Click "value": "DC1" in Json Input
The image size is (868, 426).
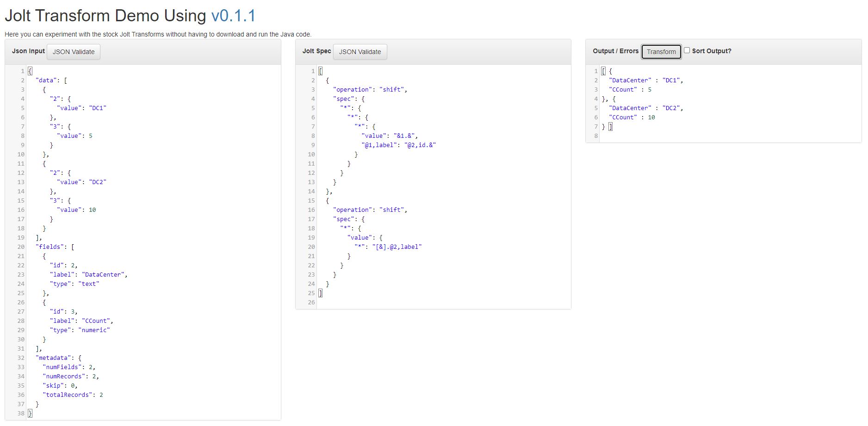pos(82,108)
